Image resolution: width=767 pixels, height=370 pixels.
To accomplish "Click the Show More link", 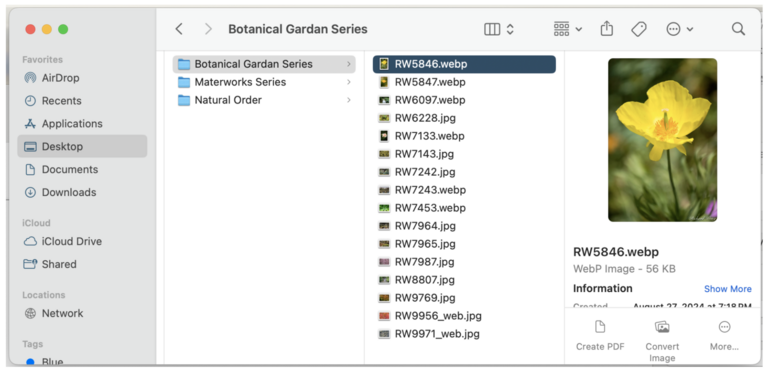I will tap(727, 289).
